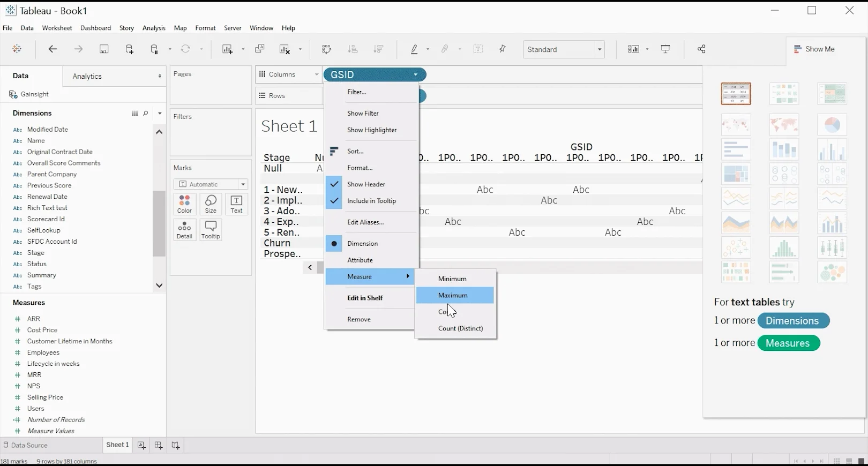This screenshot has height=466, width=868.
Task: Click the Swap Rows and Columns icon
Action: [x=326, y=49]
